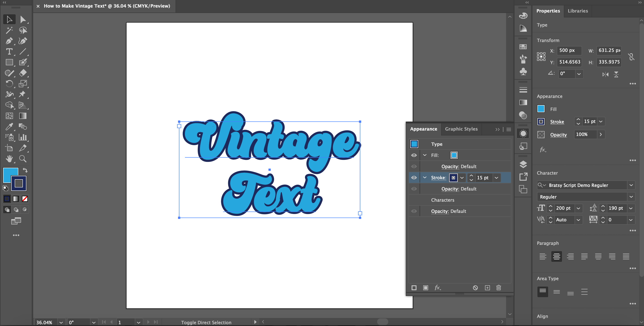Clear appearance in Appearance panel
Image resolution: width=644 pixels, height=326 pixels.
(x=475, y=288)
